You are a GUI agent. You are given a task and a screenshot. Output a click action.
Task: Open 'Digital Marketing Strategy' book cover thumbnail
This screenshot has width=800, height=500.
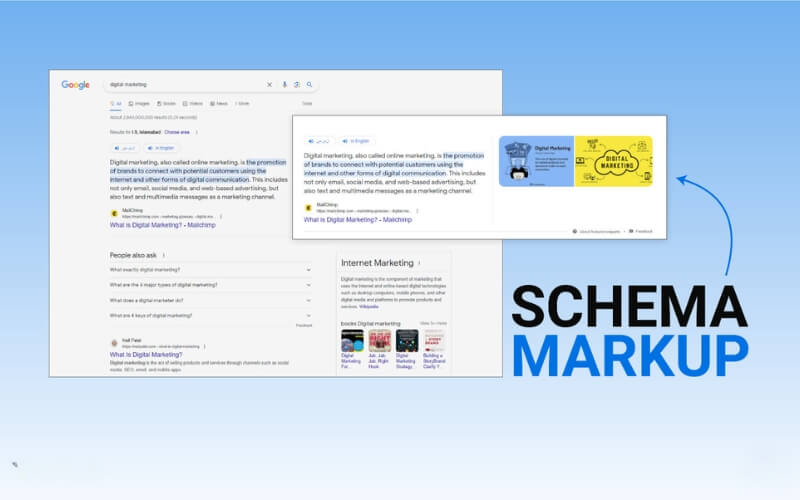click(407, 341)
